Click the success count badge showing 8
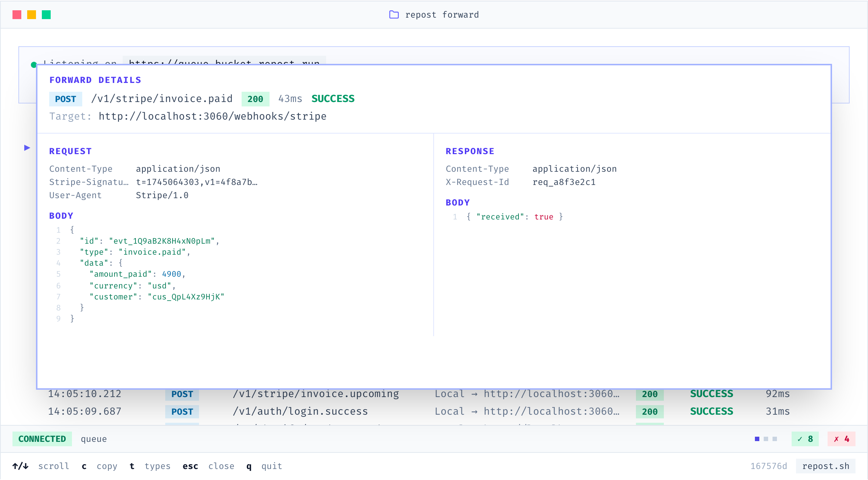This screenshot has height=480, width=868. pos(805,439)
